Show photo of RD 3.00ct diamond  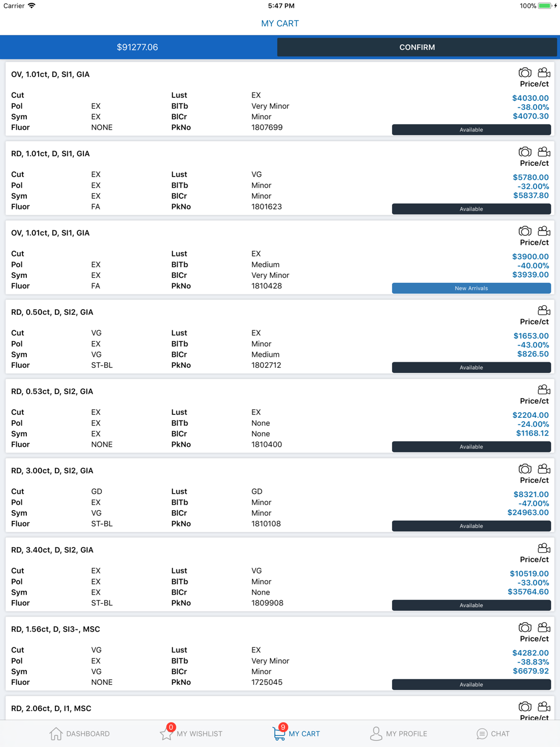[x=525, y=469]
